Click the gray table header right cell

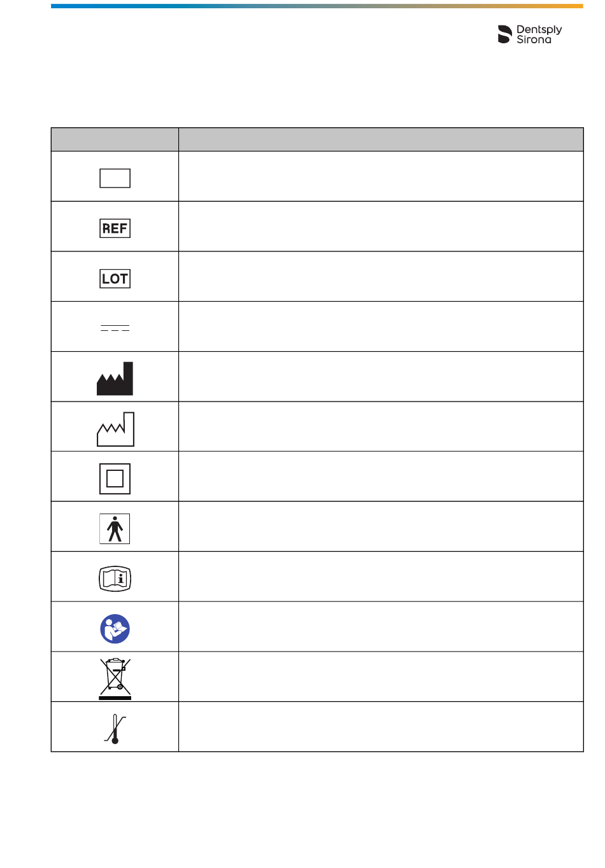point(381,139)
